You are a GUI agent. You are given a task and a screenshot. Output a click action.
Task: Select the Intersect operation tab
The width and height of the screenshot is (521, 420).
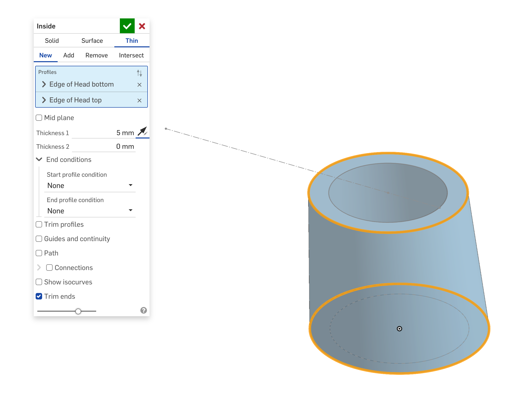point(131,55)
